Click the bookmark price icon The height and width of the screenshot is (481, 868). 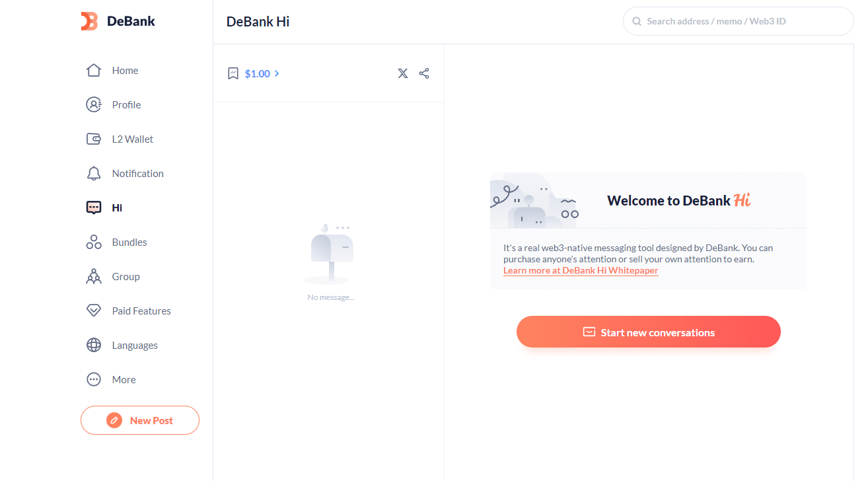[x=233, y=73]
